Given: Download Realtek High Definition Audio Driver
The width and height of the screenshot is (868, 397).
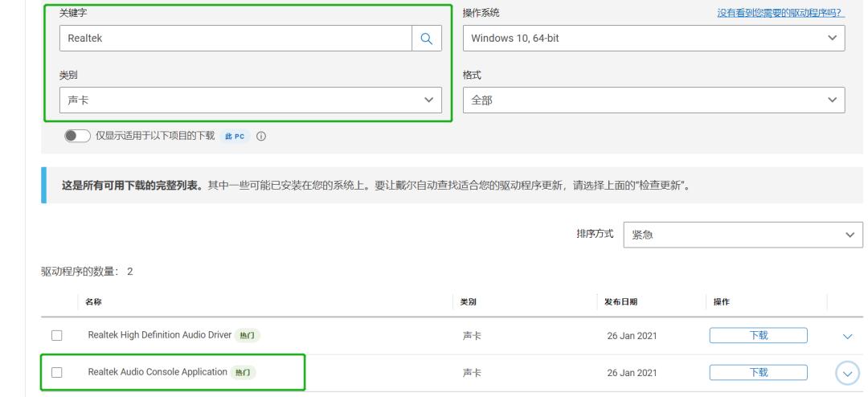Looking at the screenshot, I should (759, 335).
